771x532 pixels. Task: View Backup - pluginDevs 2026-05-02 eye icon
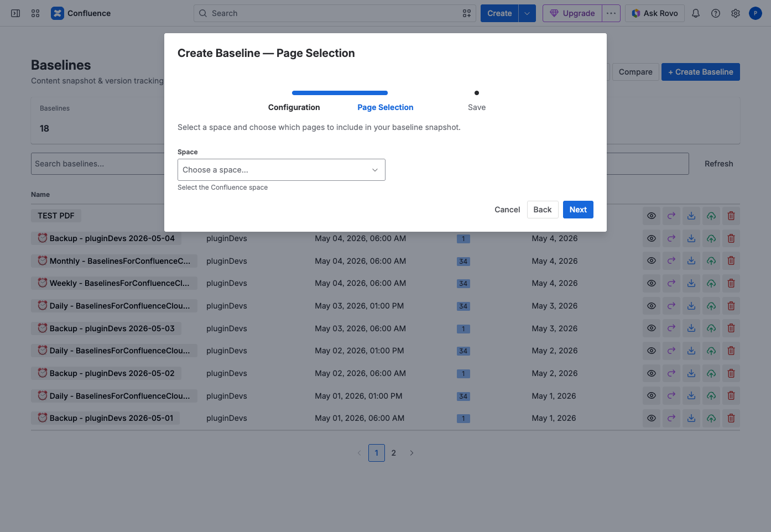click(x=652, y=373)
